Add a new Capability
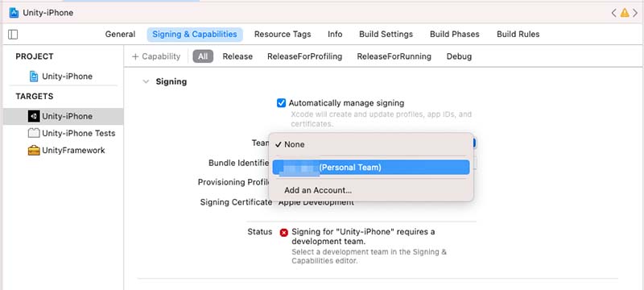644x290 pixels. (x=156, y=56)
